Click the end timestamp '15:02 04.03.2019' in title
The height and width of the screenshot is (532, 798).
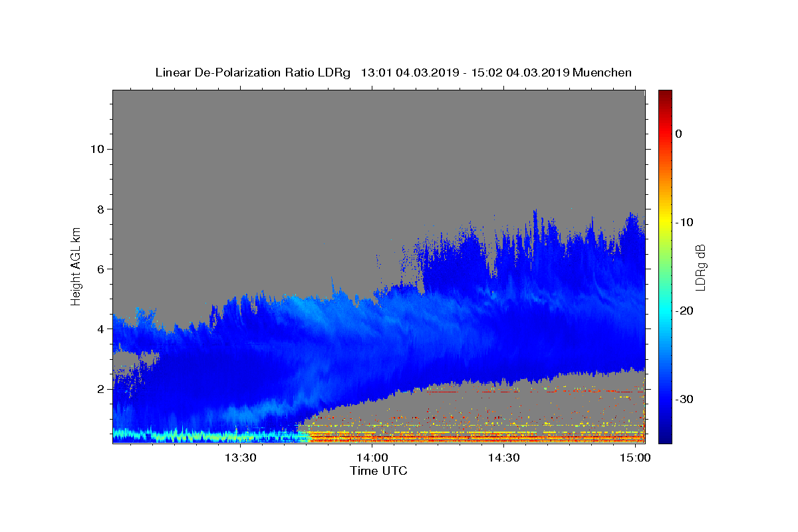coord(520,72)
